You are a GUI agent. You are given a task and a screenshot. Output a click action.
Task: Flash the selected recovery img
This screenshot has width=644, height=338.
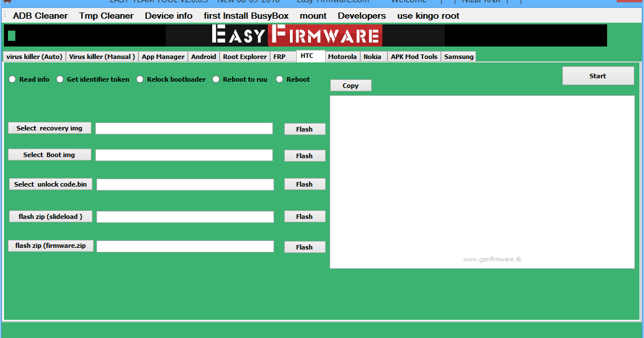coord(305,129)
